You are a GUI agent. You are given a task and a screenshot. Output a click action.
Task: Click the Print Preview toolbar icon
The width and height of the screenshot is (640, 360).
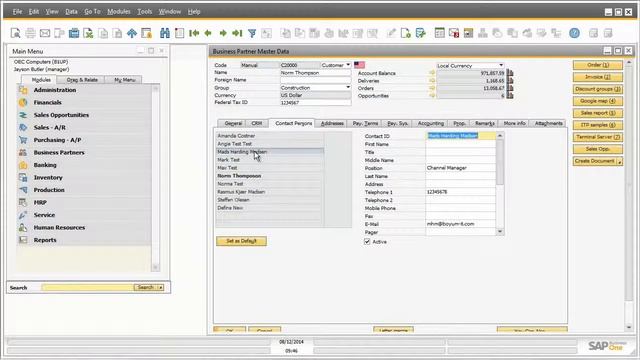(x=16, y=33)
